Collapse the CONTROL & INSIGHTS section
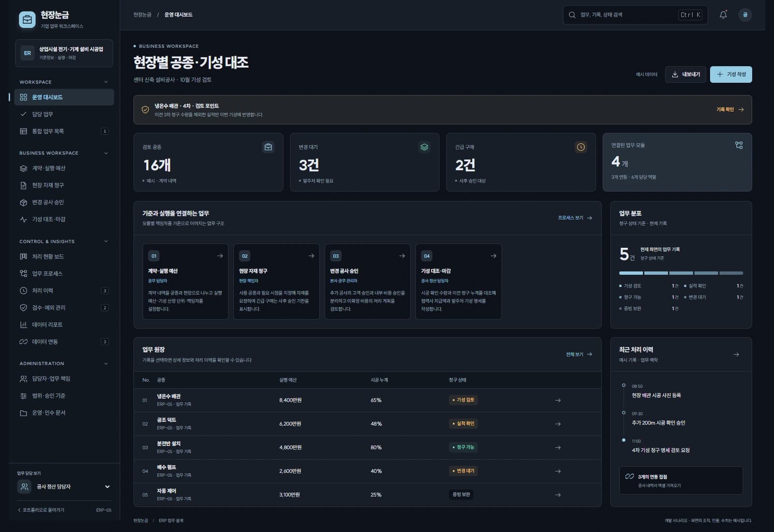The image size is (774, 532). click(106, 241)
